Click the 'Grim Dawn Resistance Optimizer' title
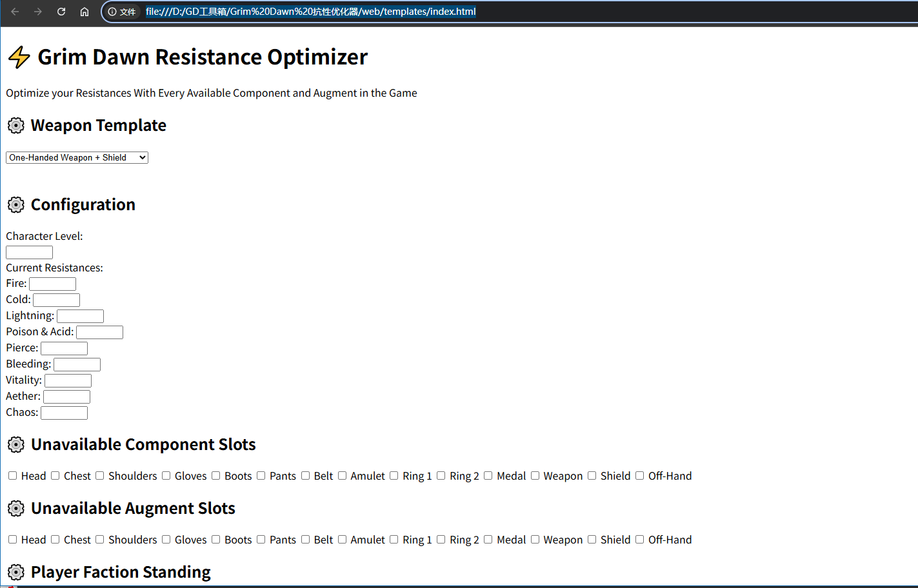The width and height of the screenshot is (918, 588). click(x=203, y=57)
